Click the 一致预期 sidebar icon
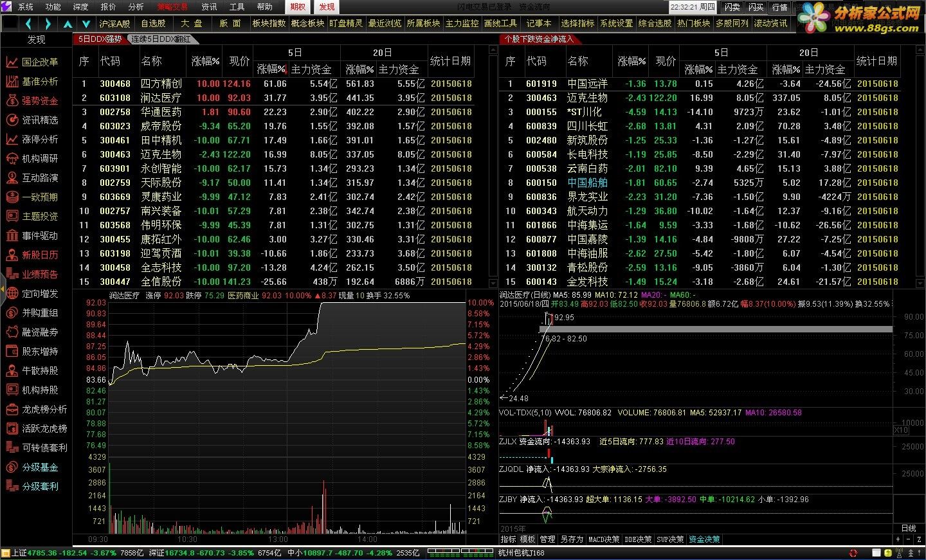The width and height of the screenshot is (926, 560). [12, 197]
